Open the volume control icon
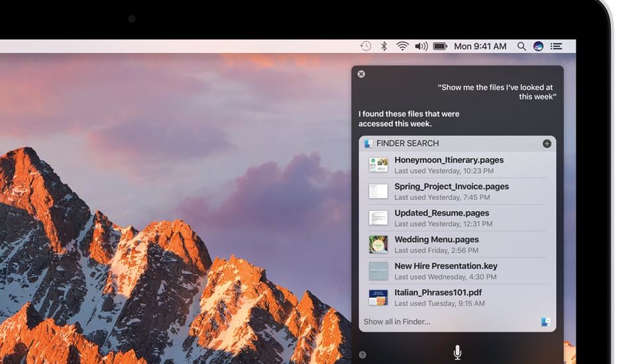This screenshot has width=636, height=364. tap(421, 46)
